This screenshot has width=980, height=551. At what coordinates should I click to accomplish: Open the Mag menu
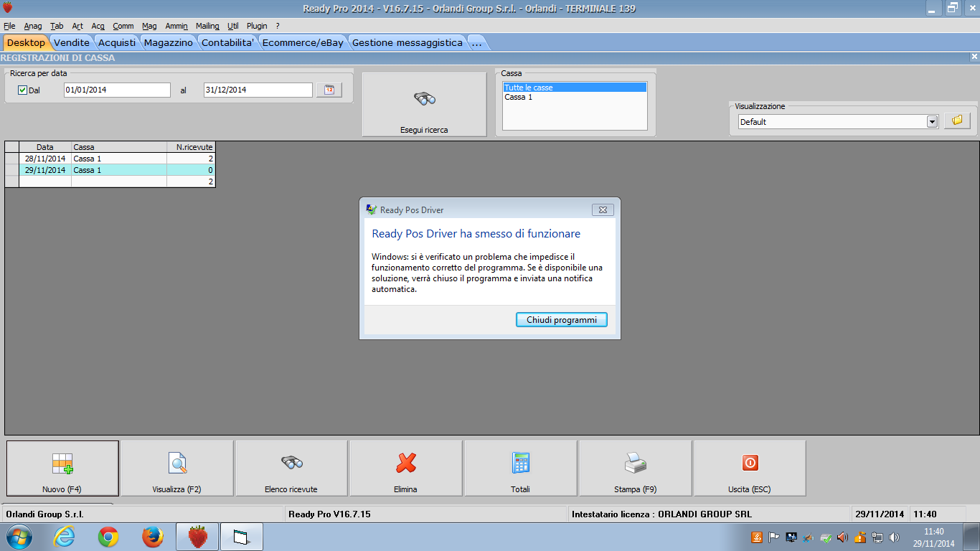(149, 26)
